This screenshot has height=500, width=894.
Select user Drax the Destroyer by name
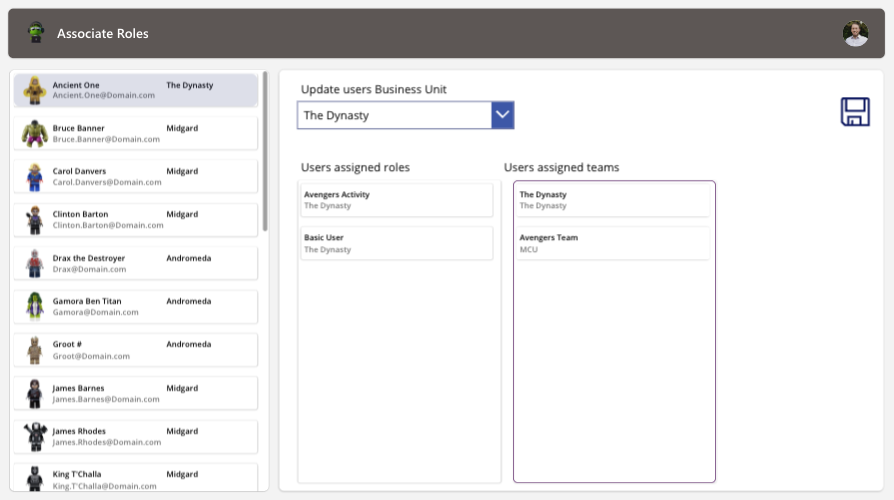pos(89,258)
